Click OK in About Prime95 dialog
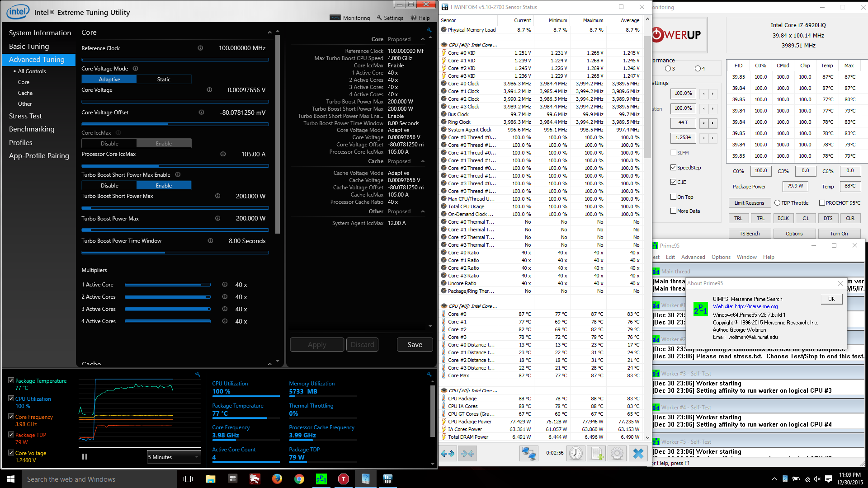 [x=831, y=299]
